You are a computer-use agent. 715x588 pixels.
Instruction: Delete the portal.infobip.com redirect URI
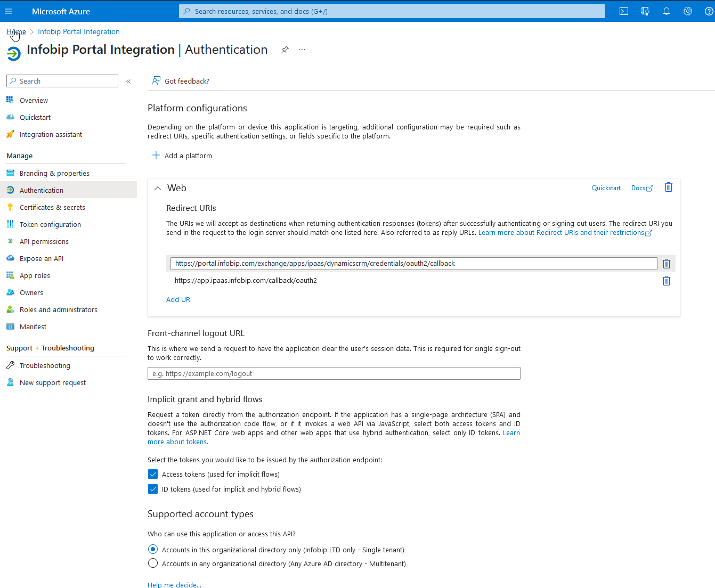[x=666, y=264]
